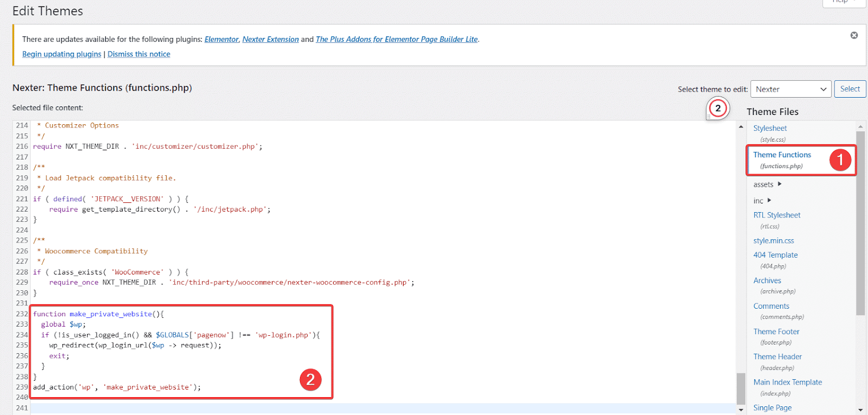
Task: Click the 'function make_private_website(){' code line
Action: pyautogui.click(x=98, y=314)
